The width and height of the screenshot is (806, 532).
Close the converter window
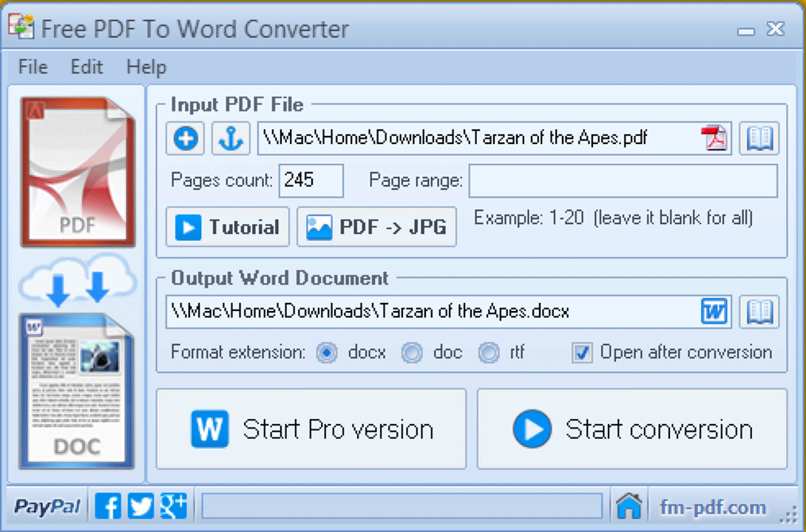(x=775, y=28)
